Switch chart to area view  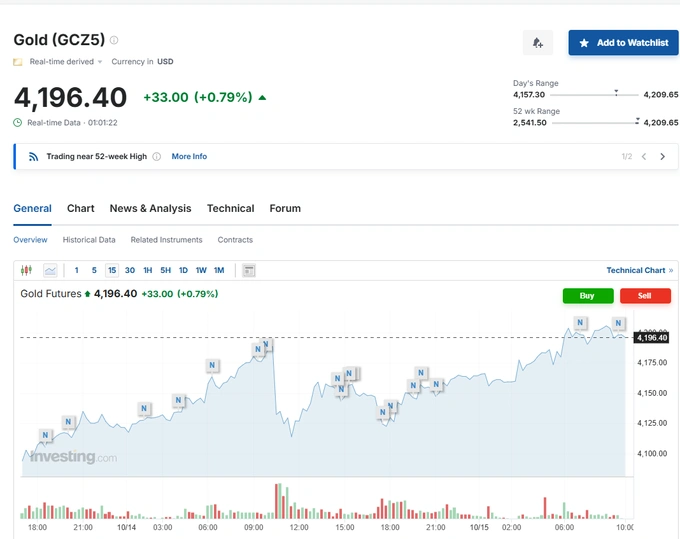50,270
